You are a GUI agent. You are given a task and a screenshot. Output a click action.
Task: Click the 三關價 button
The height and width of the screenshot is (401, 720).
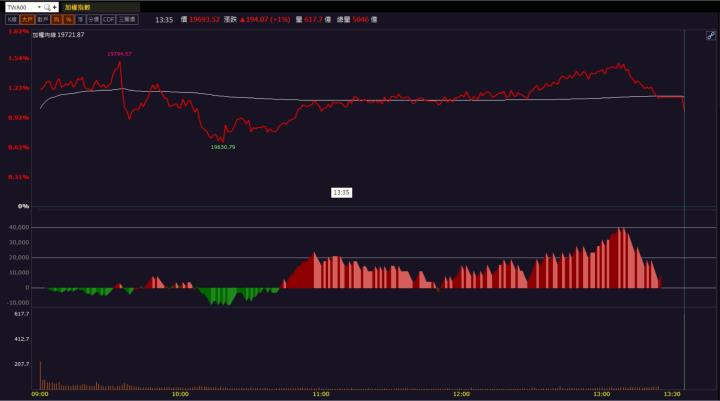[127, 18]
